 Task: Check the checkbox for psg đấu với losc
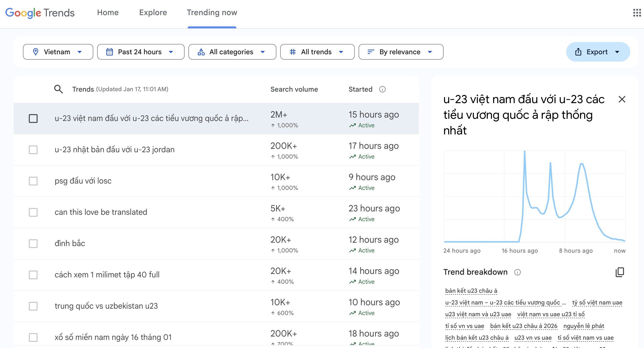[x=33, y=181]
